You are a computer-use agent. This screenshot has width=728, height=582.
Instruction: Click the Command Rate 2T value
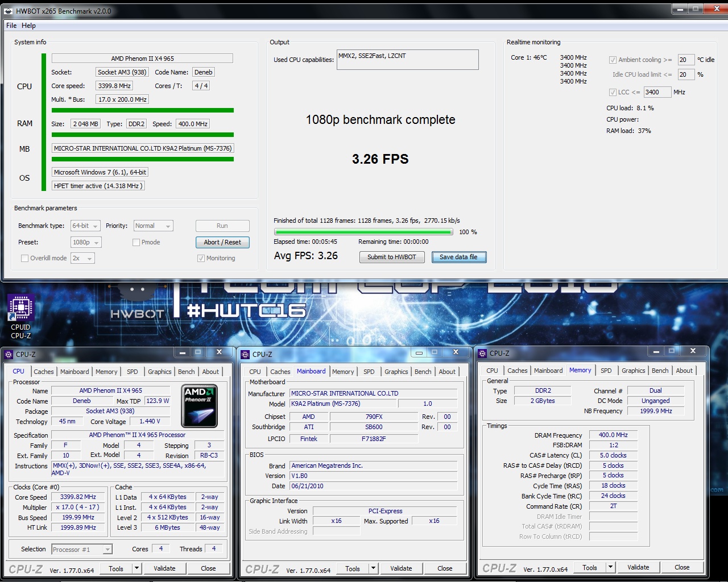click(x=613, y=506)
